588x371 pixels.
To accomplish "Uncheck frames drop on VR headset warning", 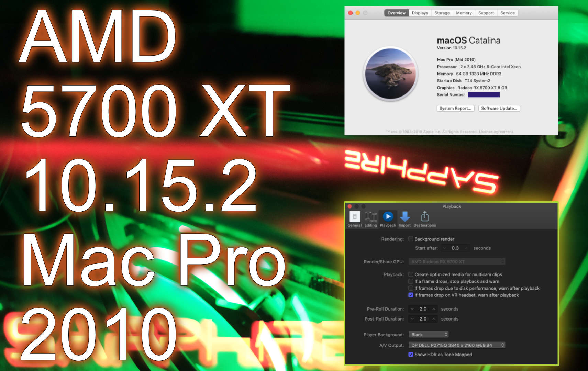I will click(411, 295).
